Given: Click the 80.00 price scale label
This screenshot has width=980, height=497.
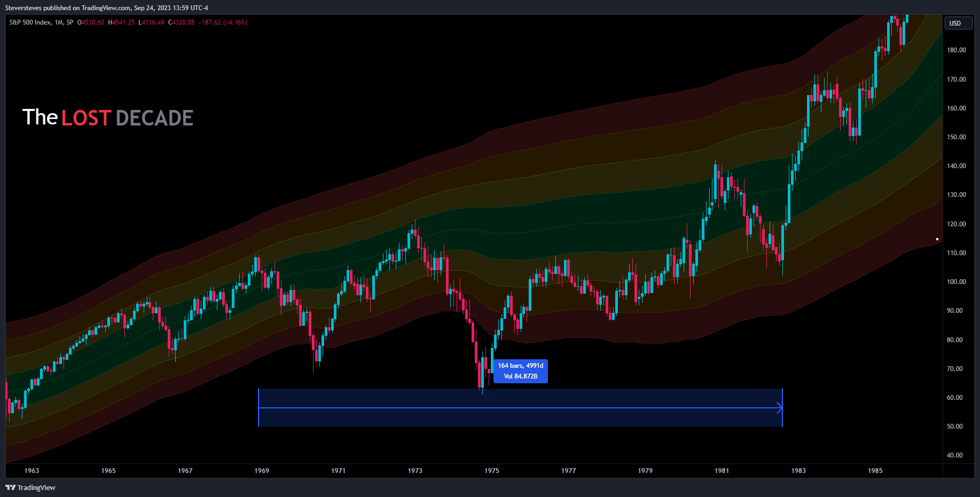Looking at the screenshot, I should click(x=955, y=340).
